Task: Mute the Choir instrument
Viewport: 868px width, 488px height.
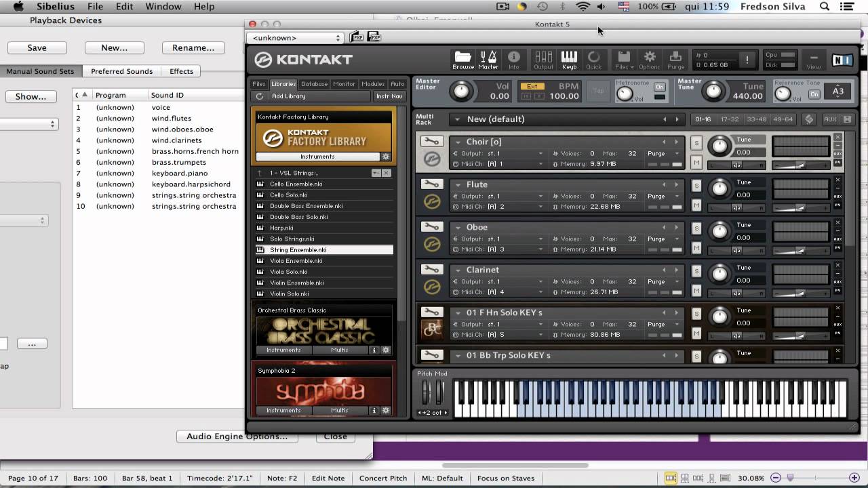Action: 696,163
